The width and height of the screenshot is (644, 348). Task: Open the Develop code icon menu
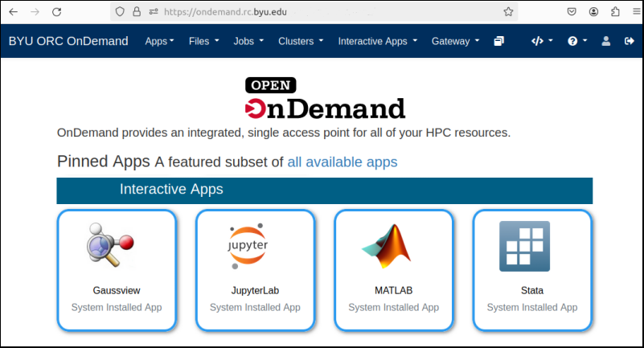click(x=542, y=41)
